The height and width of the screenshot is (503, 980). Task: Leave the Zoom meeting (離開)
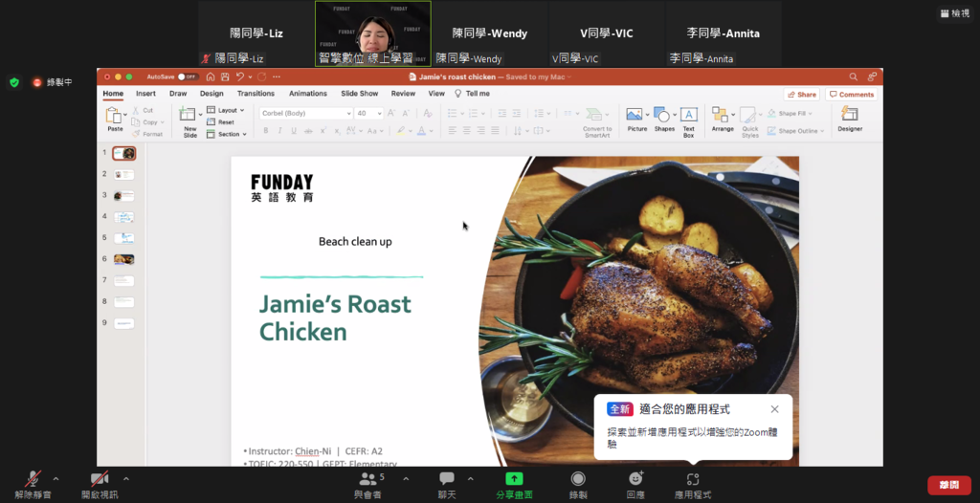948,485
